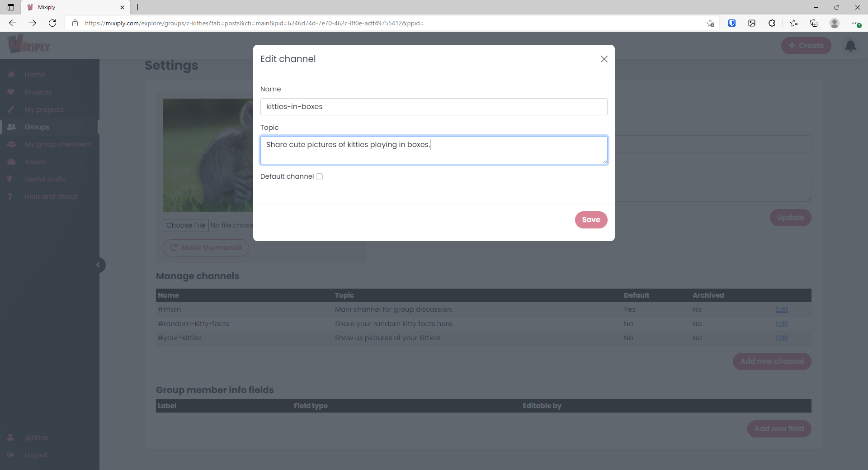Open browser favorites star icon
The width and height of the screenshot is (868, 470).
pos(794,23)
